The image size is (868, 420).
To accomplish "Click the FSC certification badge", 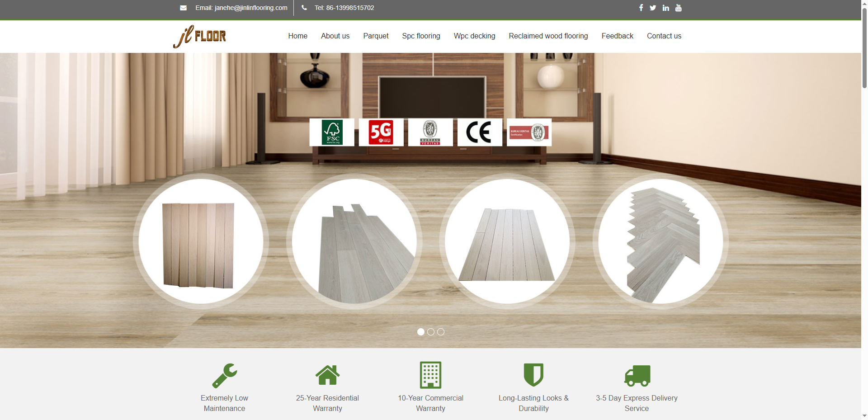I will pos(332,132).
